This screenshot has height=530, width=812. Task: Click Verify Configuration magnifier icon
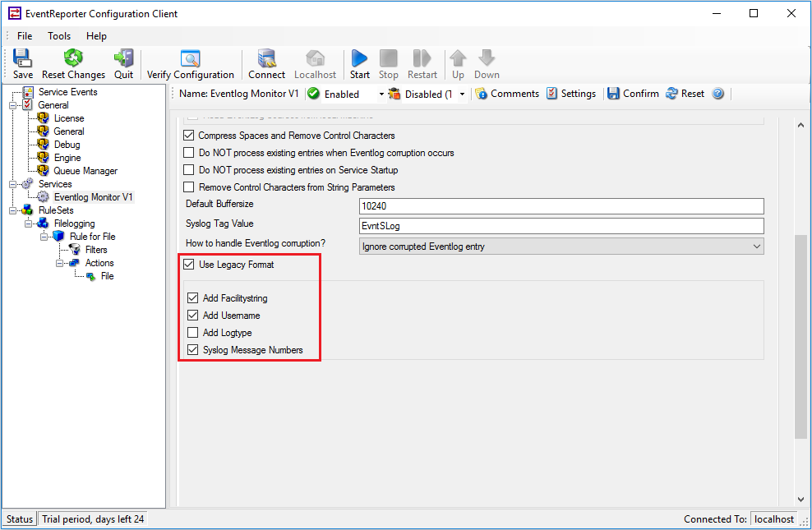(190, 58)
